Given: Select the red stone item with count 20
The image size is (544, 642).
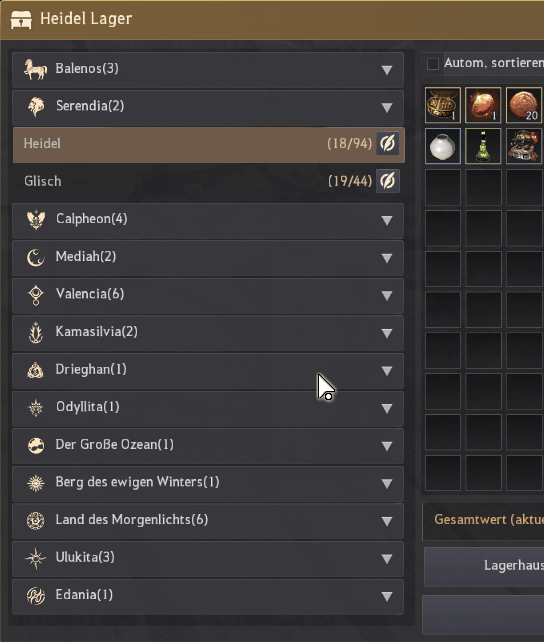Looking at the screenshot, I should [x=524, y=105].
